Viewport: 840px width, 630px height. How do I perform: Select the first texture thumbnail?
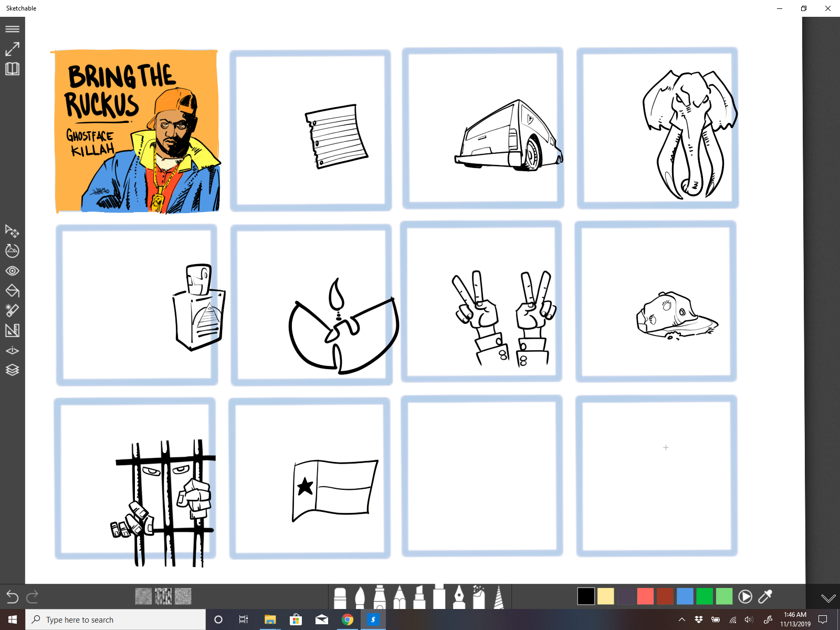[143, 596]
